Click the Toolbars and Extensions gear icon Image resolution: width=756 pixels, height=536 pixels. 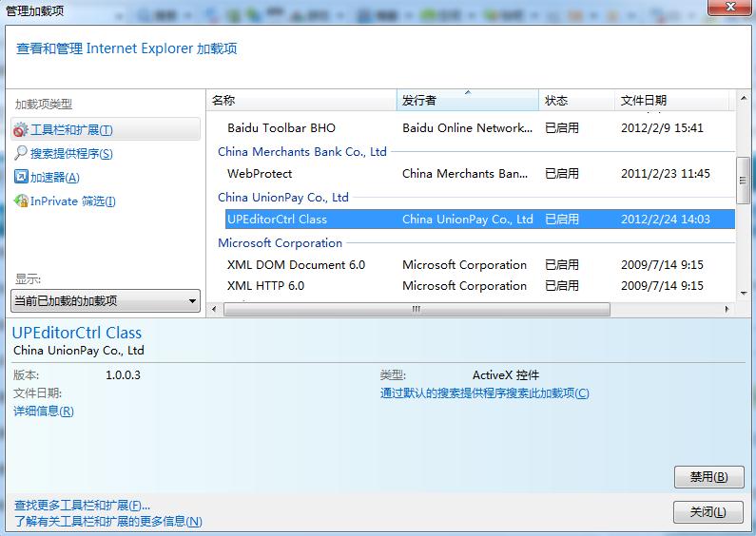pos(21,129)
